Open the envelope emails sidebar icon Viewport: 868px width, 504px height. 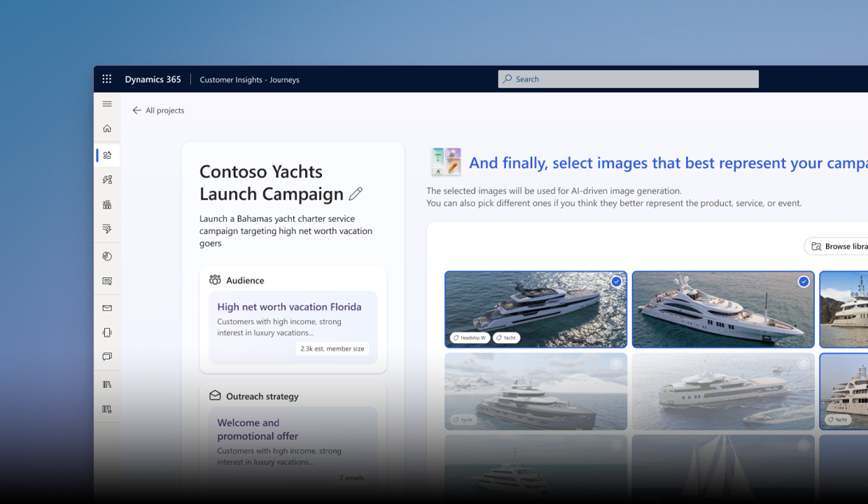[x=107, y=308]
